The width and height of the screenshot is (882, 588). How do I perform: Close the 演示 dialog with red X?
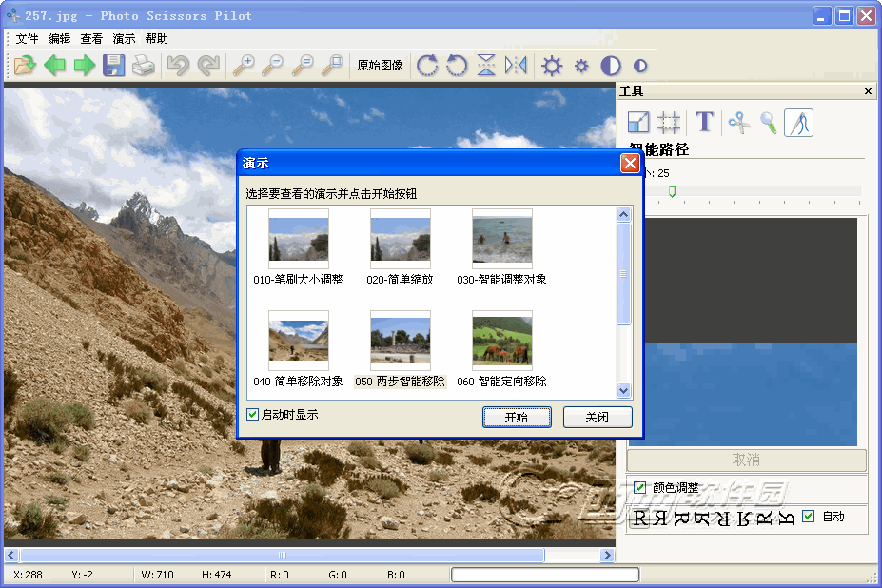tap(630, 164)
